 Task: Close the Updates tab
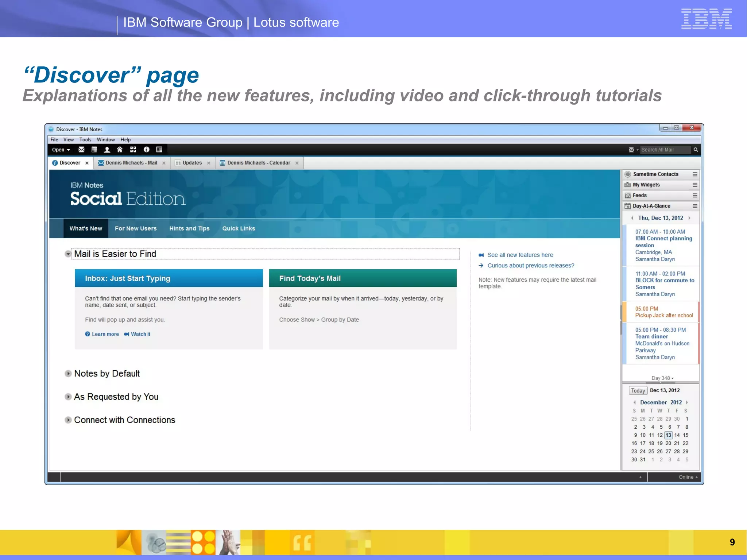(x=209, y=163)
